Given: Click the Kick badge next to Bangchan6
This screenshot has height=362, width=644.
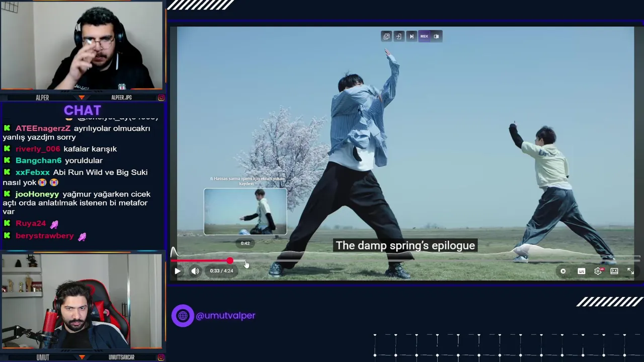Looking at the screenshot, I should (x=7, y=160).
